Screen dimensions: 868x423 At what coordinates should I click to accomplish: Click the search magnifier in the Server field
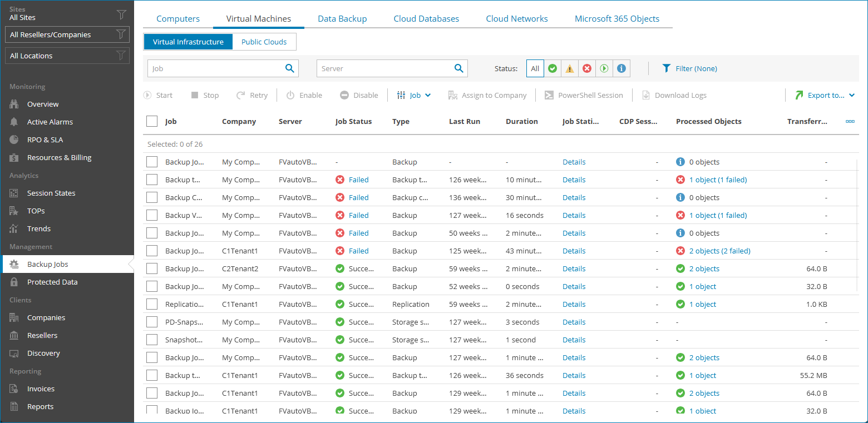[x=458, y=68]
